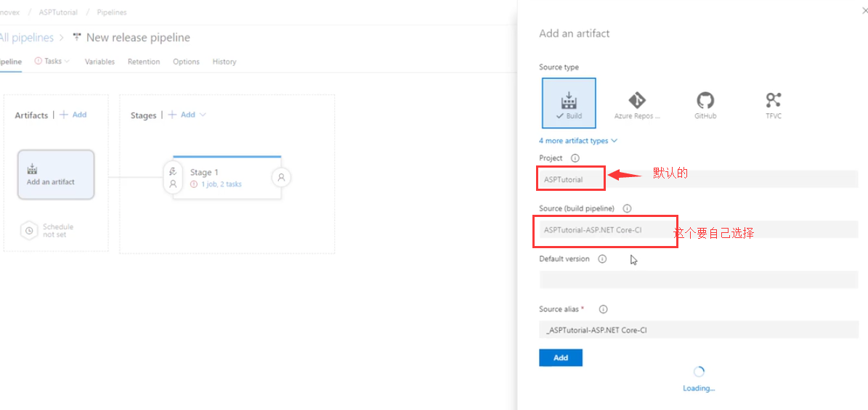Open the Project dropdown ASPTutorial
868x410 pixels.
(x=698, y=179)
